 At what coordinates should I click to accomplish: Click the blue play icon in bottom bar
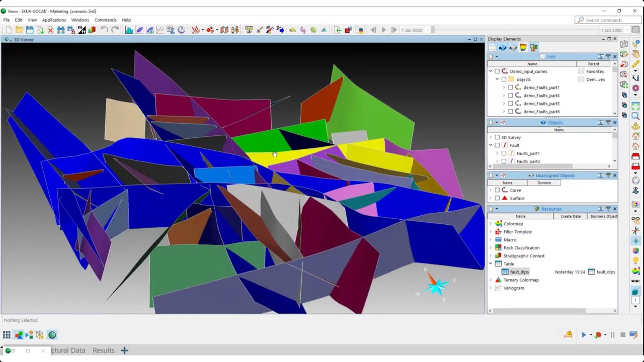(584, 335)
